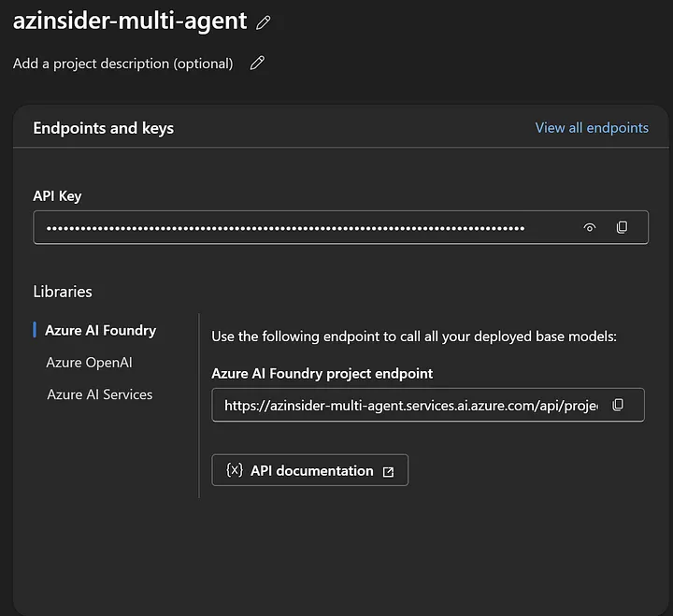Click the Azure AI Foundry project endpoint label

[x=322, y=373]
